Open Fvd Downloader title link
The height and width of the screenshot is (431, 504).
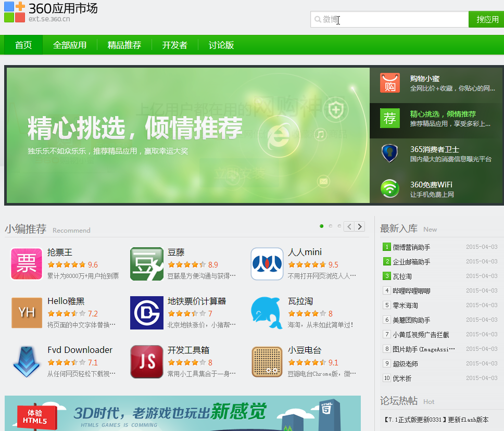click(x=80, y=350)
